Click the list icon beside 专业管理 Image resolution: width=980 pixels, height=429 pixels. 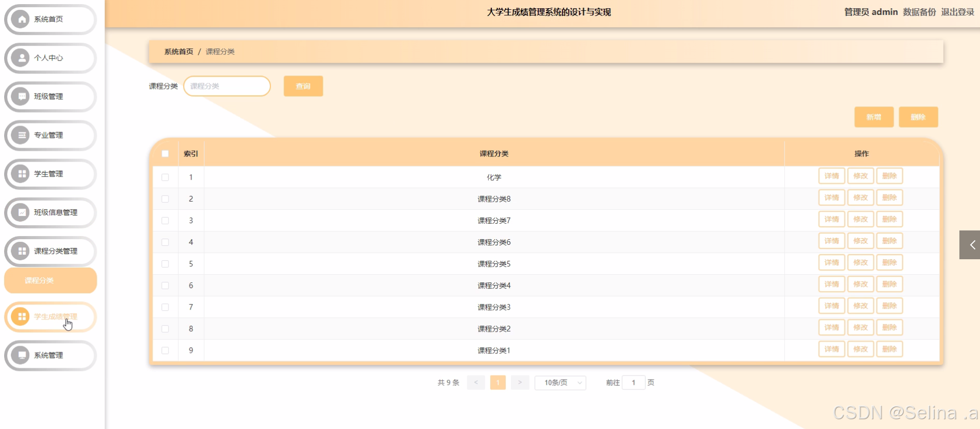click(x=21, y=135)
